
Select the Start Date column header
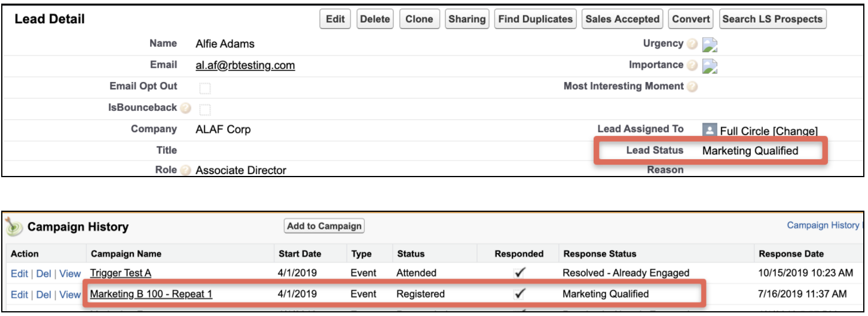[301, 254]
